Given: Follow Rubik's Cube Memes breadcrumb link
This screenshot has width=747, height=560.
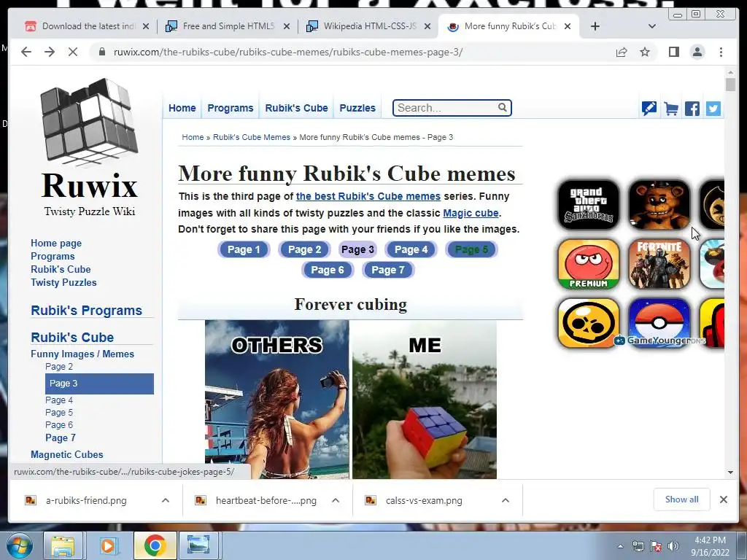Looking at the screenshot, I should [x=251, y=137].
